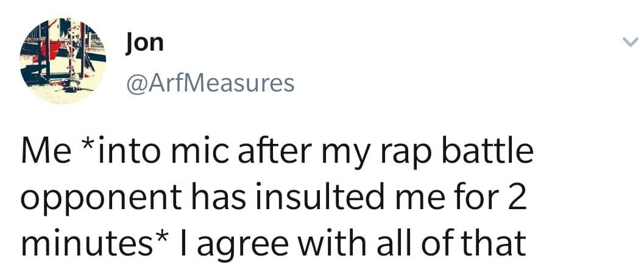Expand the tweet options chevron
The image size is (644, 275).
pyautogui.click(x=629, y=42)
